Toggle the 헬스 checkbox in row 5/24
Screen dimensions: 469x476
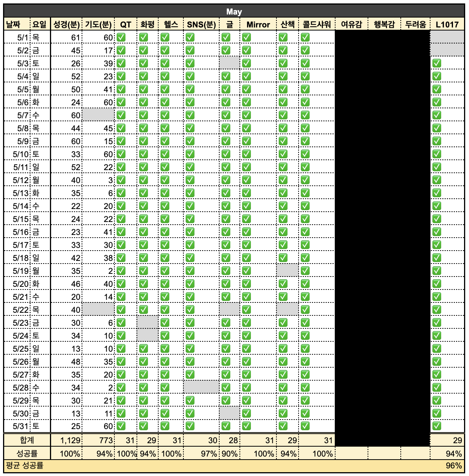[165, 336]
